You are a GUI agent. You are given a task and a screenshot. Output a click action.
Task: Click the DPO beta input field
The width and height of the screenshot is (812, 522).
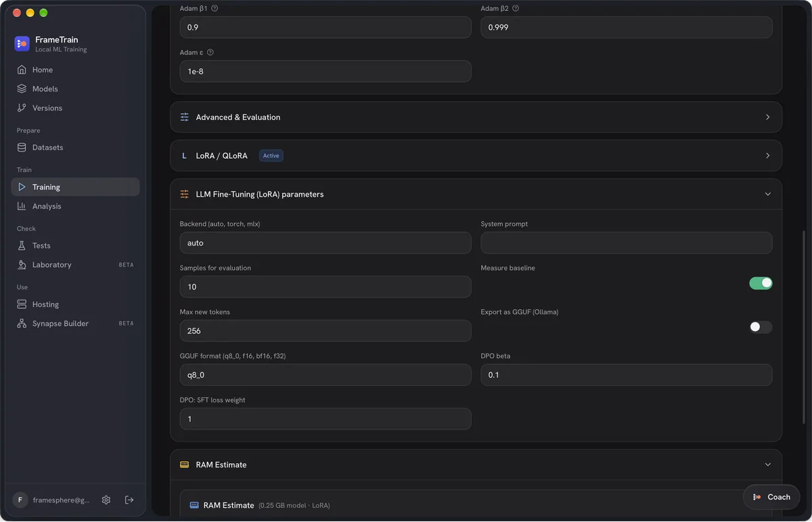pyautogui.click(x=627, y=375)
